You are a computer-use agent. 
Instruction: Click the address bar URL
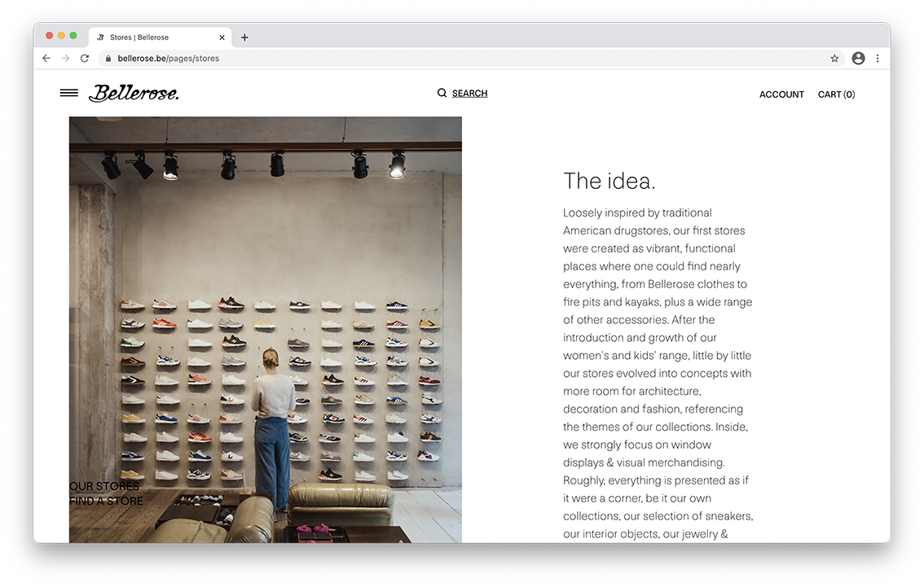(168, 59)
